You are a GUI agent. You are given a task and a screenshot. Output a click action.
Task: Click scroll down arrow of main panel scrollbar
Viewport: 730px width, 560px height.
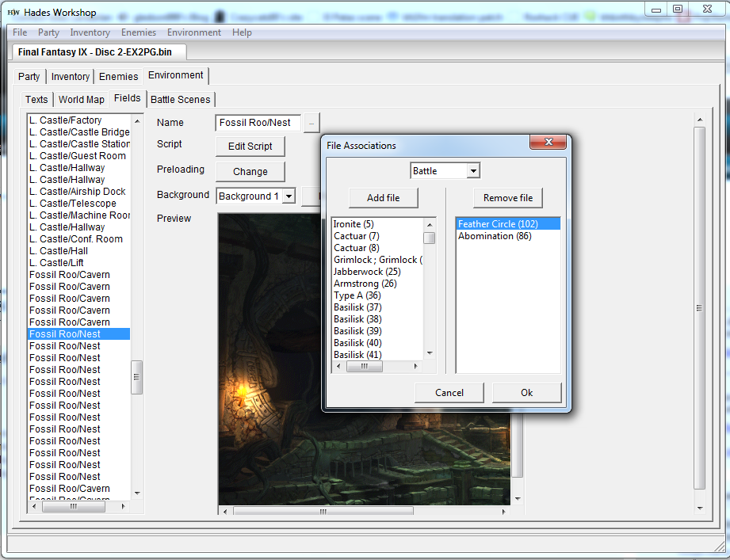700,509
